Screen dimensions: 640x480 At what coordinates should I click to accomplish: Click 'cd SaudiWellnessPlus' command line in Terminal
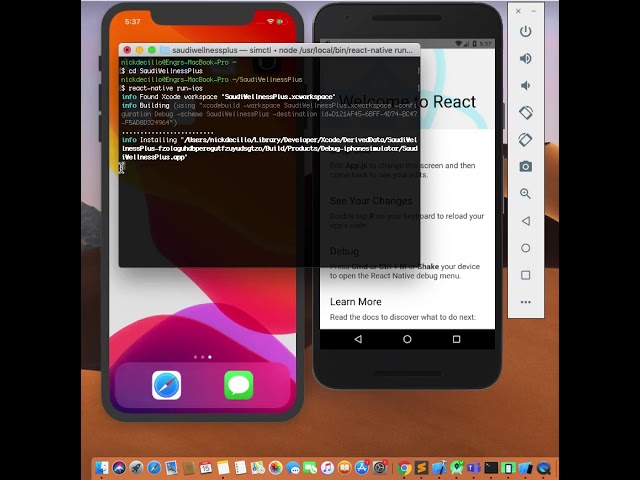click(162, 71)
